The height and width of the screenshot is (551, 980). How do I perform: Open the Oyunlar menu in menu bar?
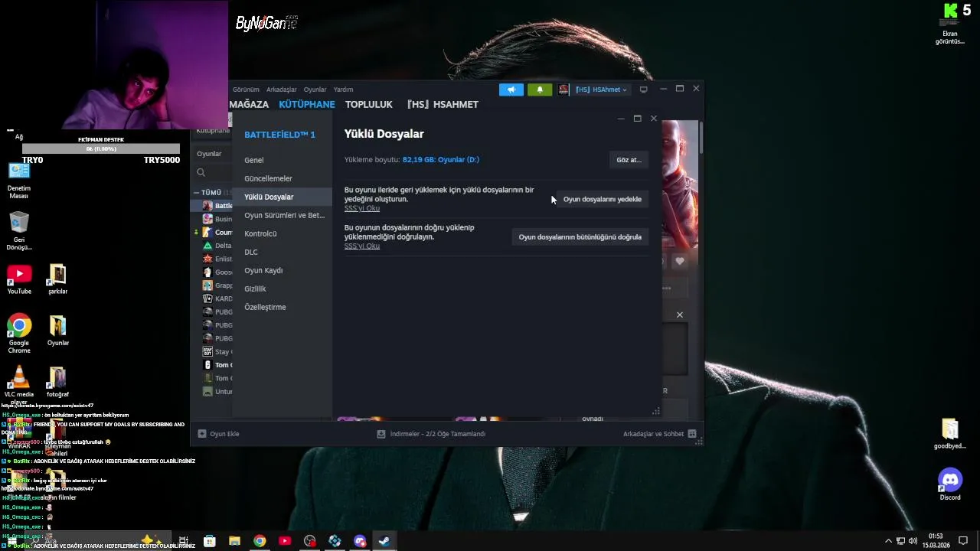(315, 90)
